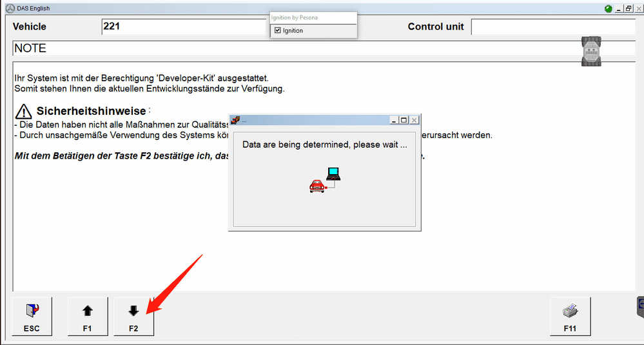644x345 pixels.
Task: Click the Ignition by Persona popup title
Action: [x=294, y=17]
